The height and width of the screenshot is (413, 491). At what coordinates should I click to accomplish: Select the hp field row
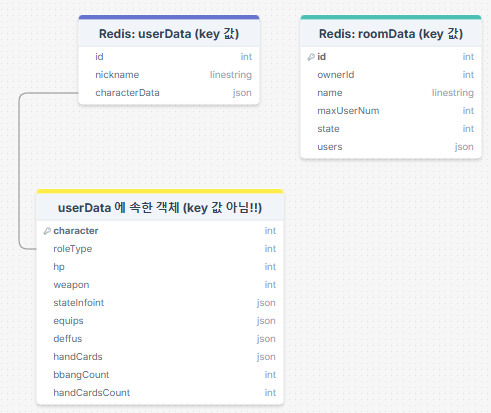(x=160, y=267)
